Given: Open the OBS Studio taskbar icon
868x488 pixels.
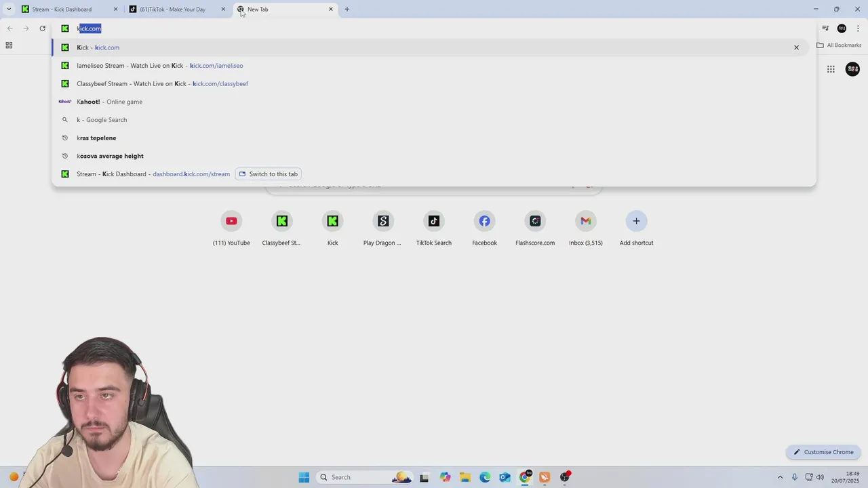Looking at the screenshot, I should (565, 477).
